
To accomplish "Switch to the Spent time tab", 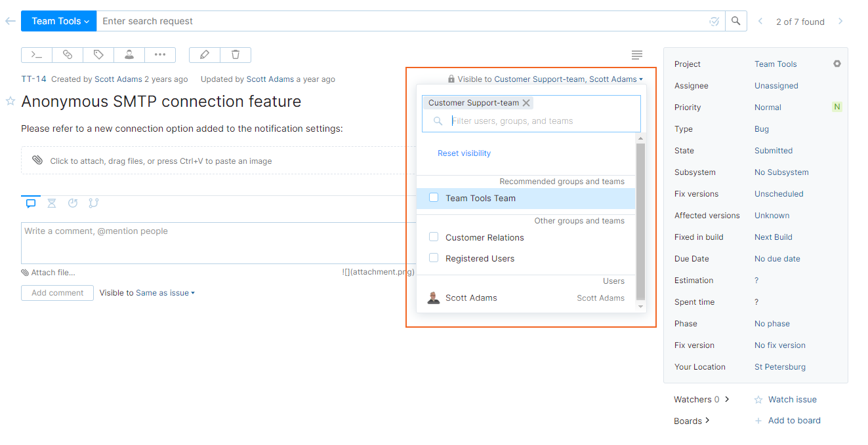I will point(72,203).
